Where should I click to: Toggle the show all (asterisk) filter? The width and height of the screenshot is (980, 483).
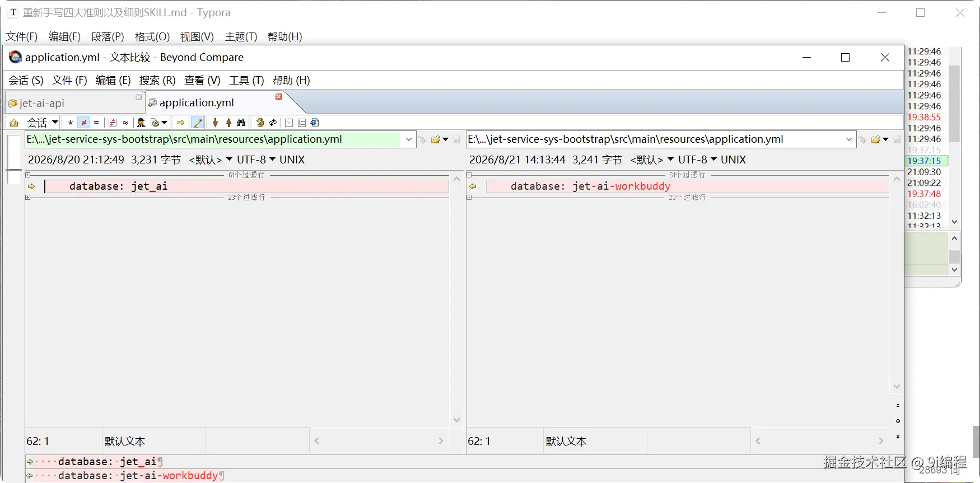[71, 123]
